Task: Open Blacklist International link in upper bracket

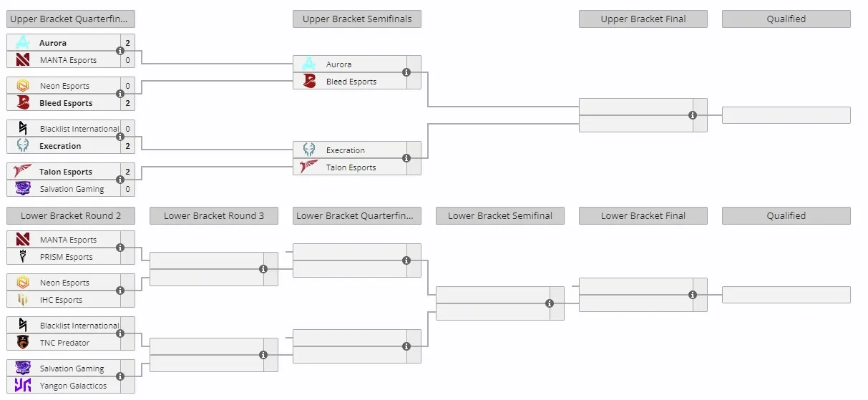Action: [79, 129]
